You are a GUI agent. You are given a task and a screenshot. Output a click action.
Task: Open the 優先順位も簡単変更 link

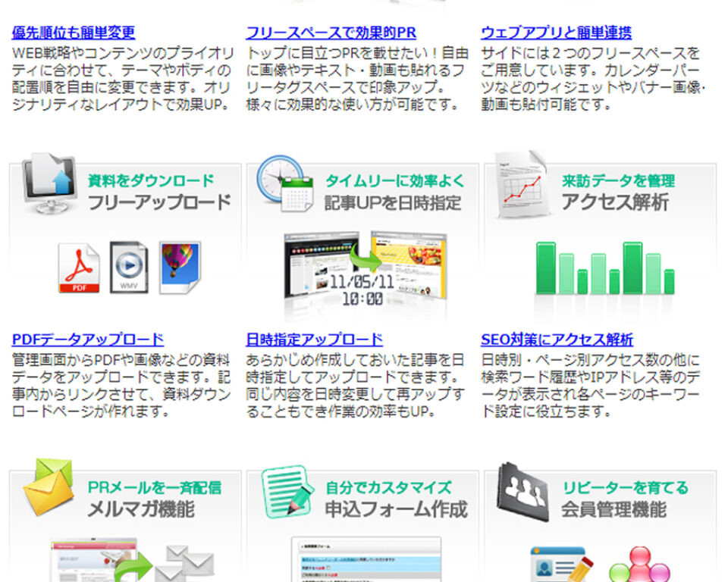click(x=73, y=33)
